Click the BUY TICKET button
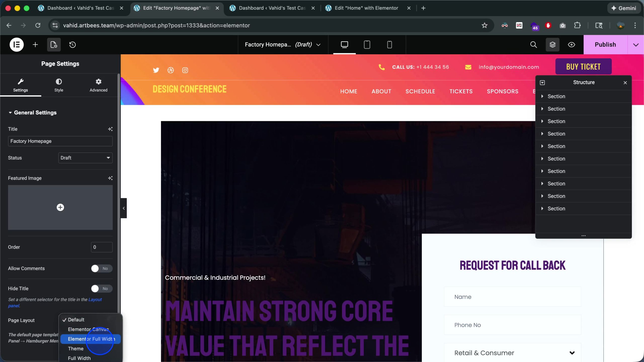Screen dimensions: 644x362 (583, 67)
